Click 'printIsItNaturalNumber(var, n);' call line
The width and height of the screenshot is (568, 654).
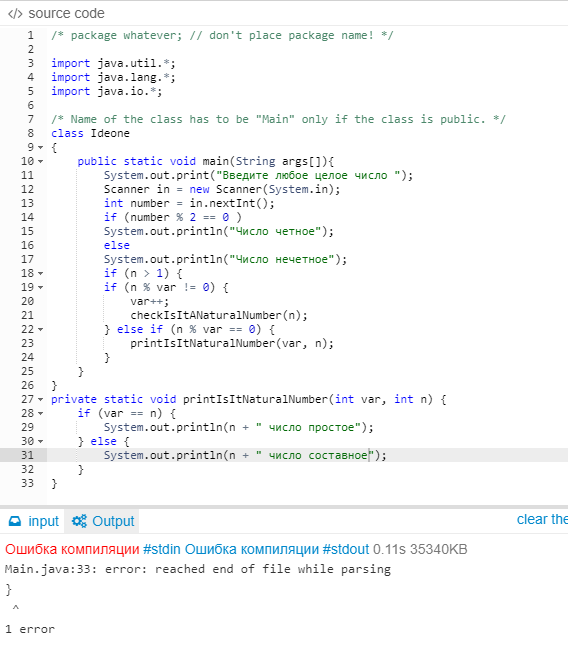[232, 344]
